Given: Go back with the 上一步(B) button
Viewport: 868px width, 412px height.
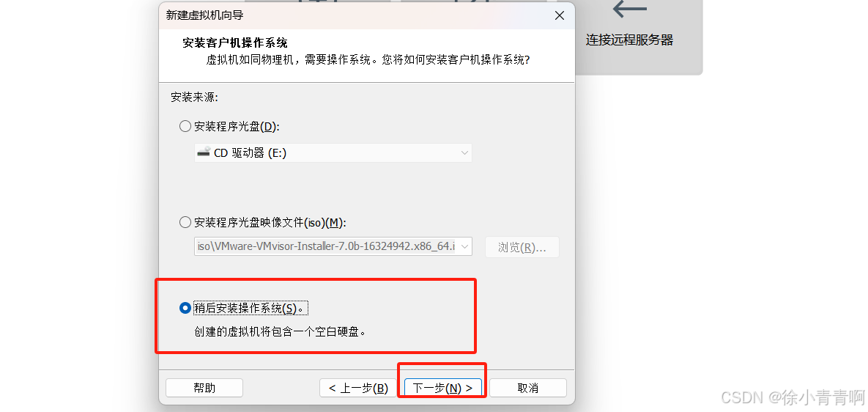Looking at the screenshot, I should (358, 389).
